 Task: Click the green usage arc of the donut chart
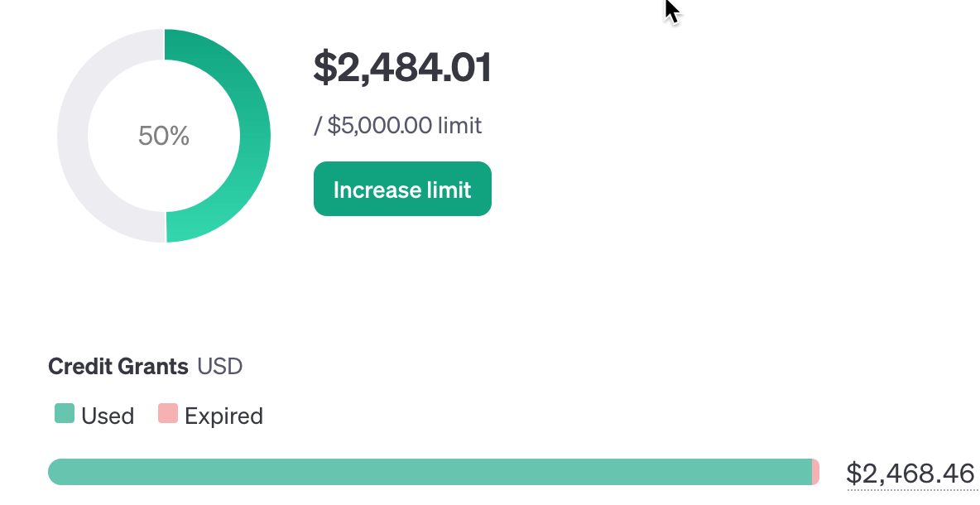pyautogui.click(x=255, y=136)
